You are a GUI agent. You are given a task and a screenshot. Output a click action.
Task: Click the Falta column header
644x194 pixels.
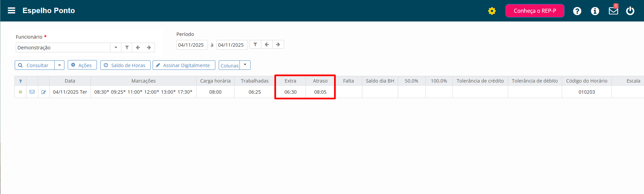[x=348, y=81]
